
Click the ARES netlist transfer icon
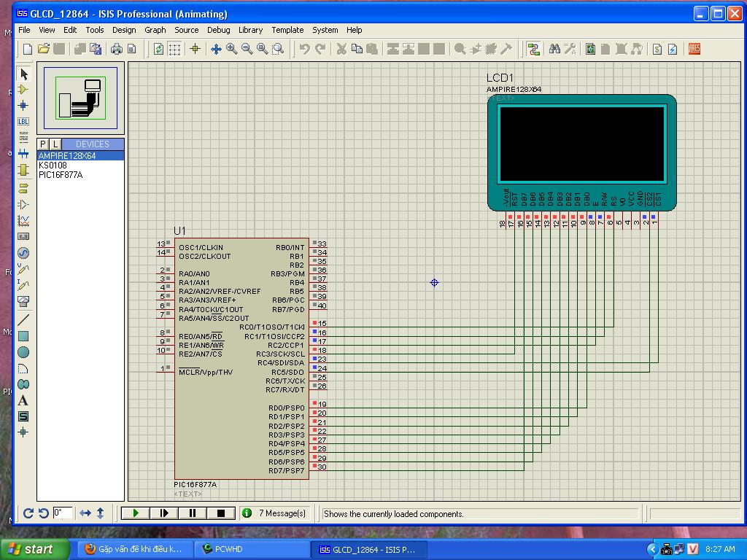point(694,49)
